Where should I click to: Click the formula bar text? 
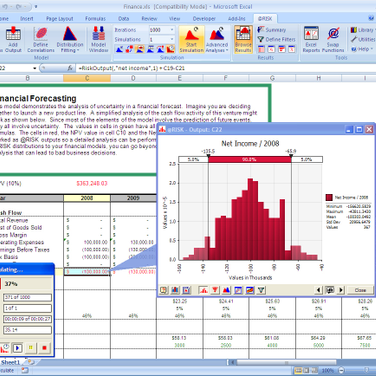[131, 68]
